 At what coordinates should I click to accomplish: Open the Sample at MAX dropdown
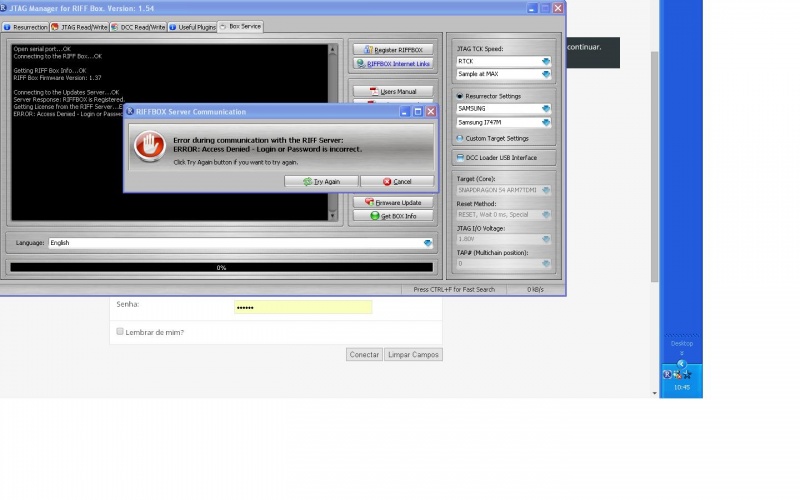pyautogui.click(x=546, y=74)
